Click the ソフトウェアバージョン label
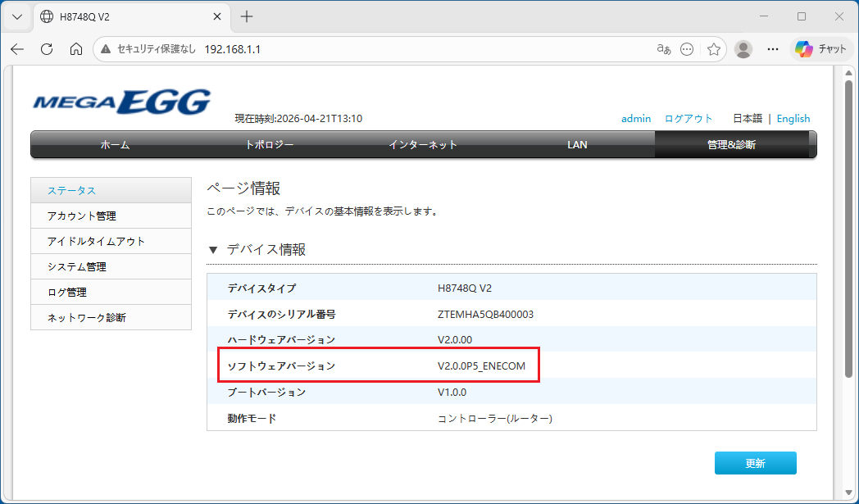859x504 pixels. (282, 366)
